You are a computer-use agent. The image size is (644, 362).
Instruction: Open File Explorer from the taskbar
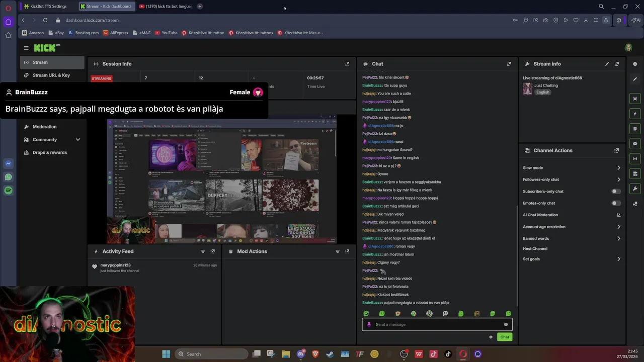point(286,354)
